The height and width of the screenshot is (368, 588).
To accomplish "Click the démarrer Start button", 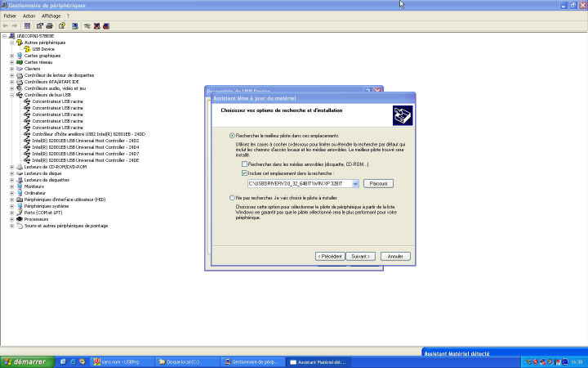I will (x=24, y=361).
